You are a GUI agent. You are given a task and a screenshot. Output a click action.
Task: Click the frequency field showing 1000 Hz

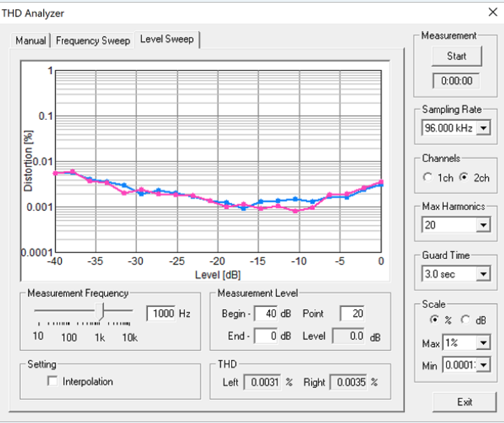point(161,313)
